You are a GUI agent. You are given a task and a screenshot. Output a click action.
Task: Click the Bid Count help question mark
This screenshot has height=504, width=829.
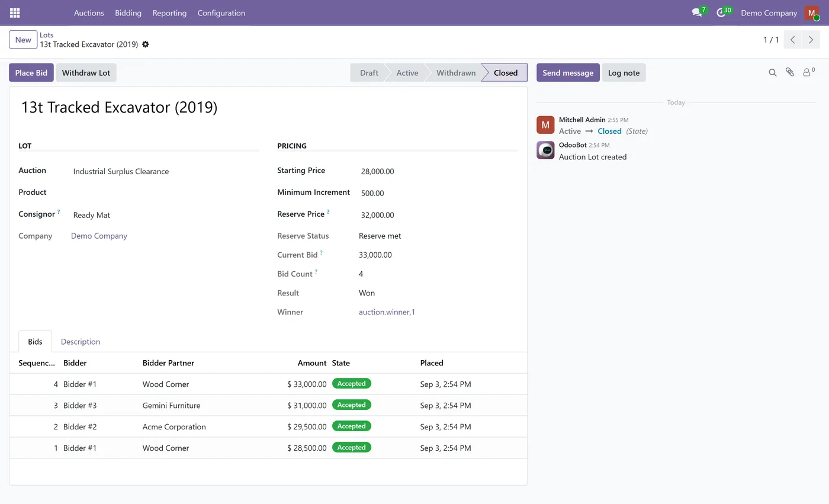tap(316, 271)
